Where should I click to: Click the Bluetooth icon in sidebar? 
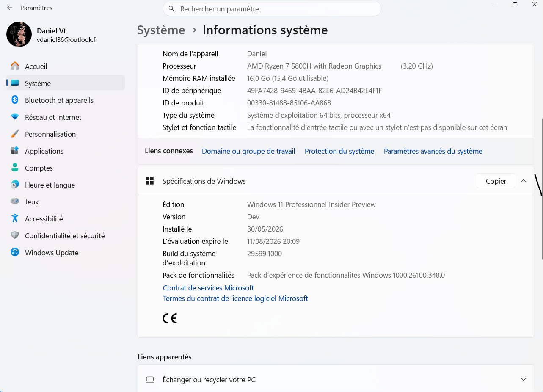tap(15, 100)
